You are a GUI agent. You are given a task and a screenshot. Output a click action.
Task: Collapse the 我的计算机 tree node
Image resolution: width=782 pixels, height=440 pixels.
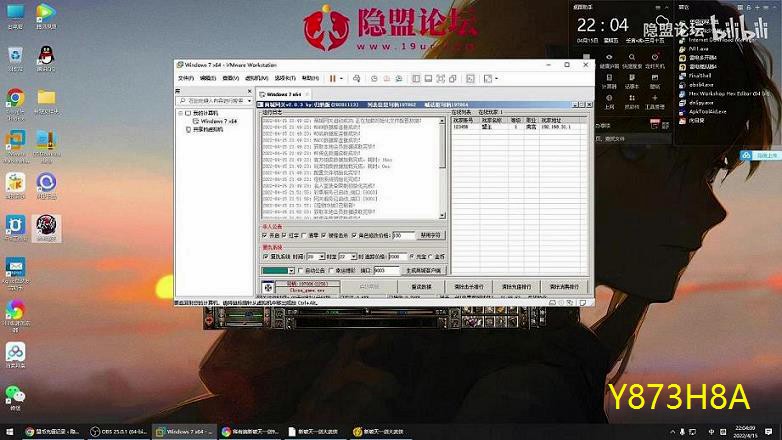coord(181,113)
